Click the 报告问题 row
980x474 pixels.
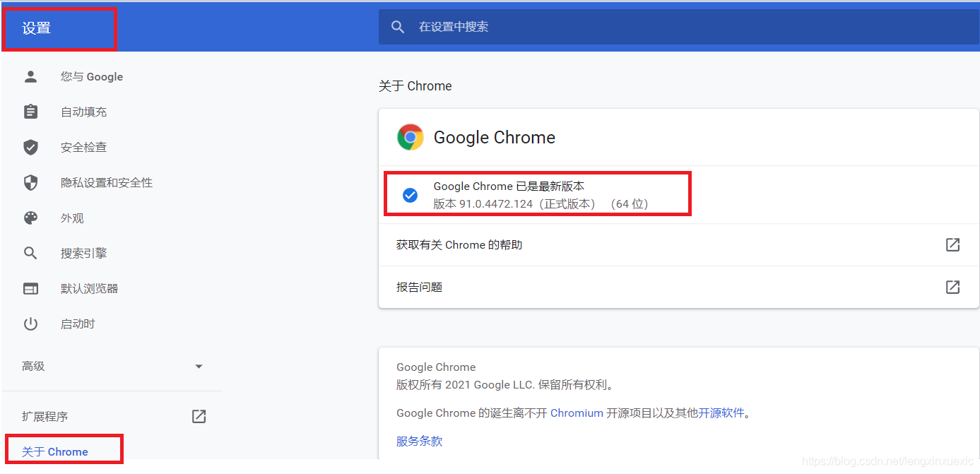tap(678, 287)
